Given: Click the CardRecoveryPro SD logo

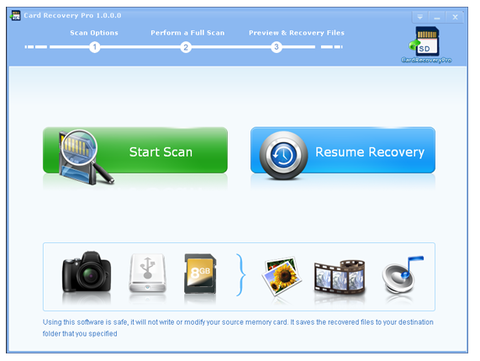Looking at the screenshot, I should (426, 45).
